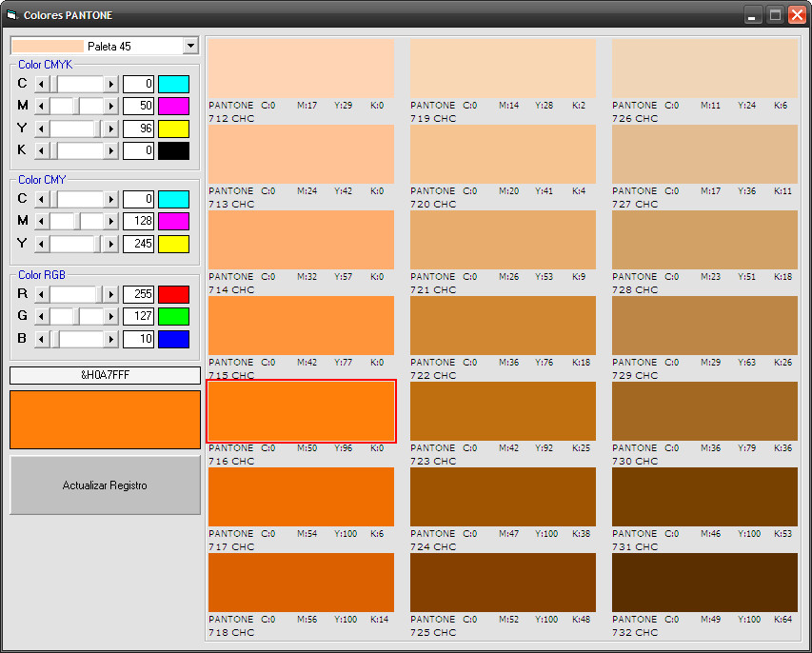Image resolution: width=812 pixels, height=653 pixels.
Task: Click the CMYK Y value field showing 96
Action: [x=138, y=129]
